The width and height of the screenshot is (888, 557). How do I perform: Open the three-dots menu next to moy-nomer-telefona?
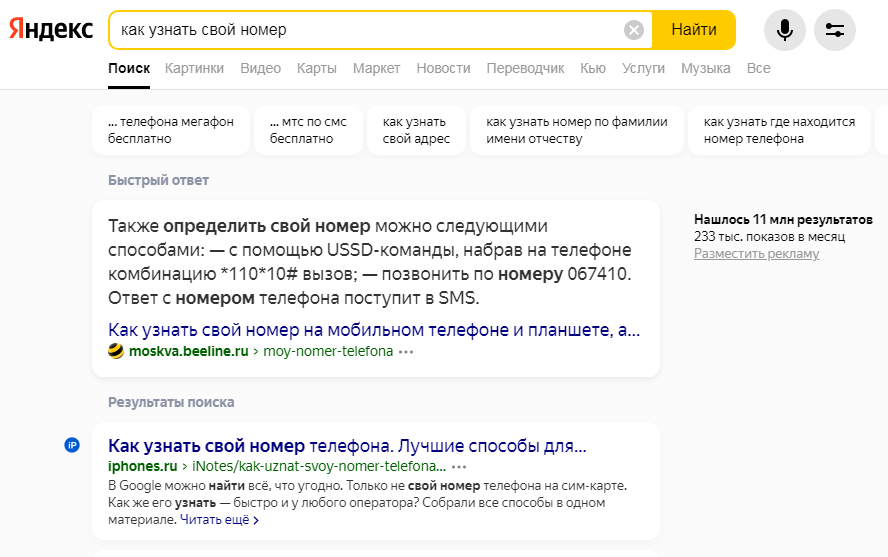tap(406, 352)
